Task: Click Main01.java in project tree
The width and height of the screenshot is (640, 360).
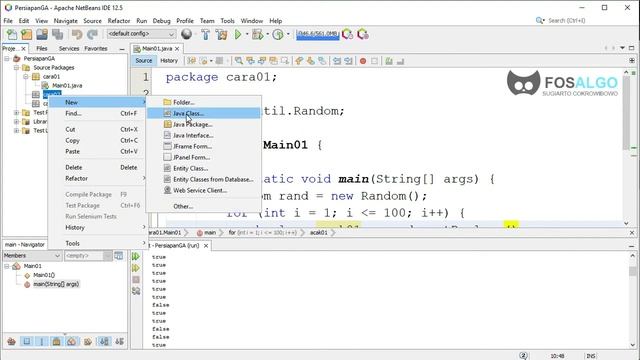Action: coord(67,85)
